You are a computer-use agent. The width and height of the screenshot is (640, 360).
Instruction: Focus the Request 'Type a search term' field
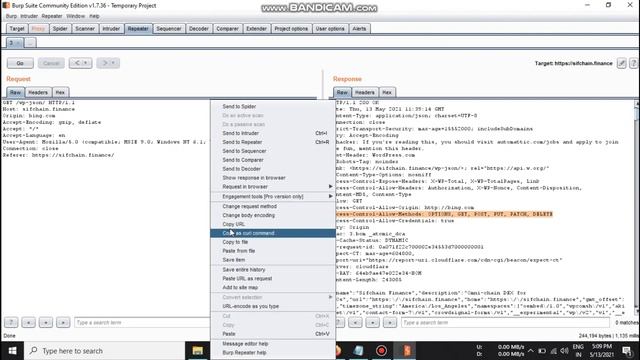(142, 322)
